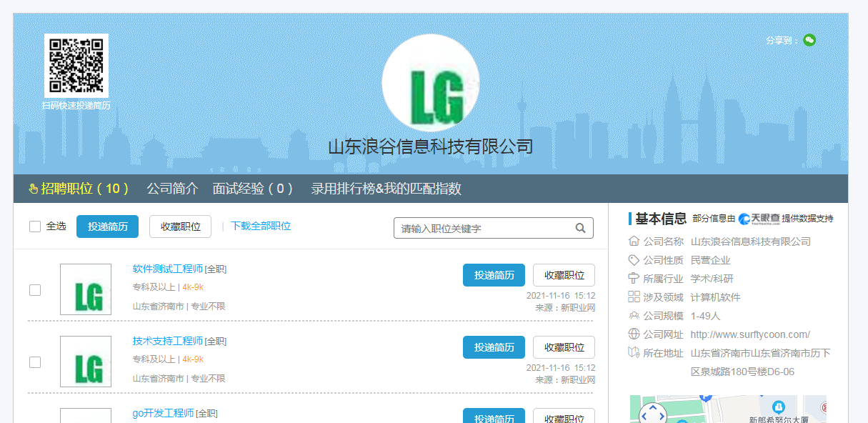Click the 技术支持工程师 job logo thumbnail
Viewport: 868px width, 423px height.
click(x=86, y=362)
